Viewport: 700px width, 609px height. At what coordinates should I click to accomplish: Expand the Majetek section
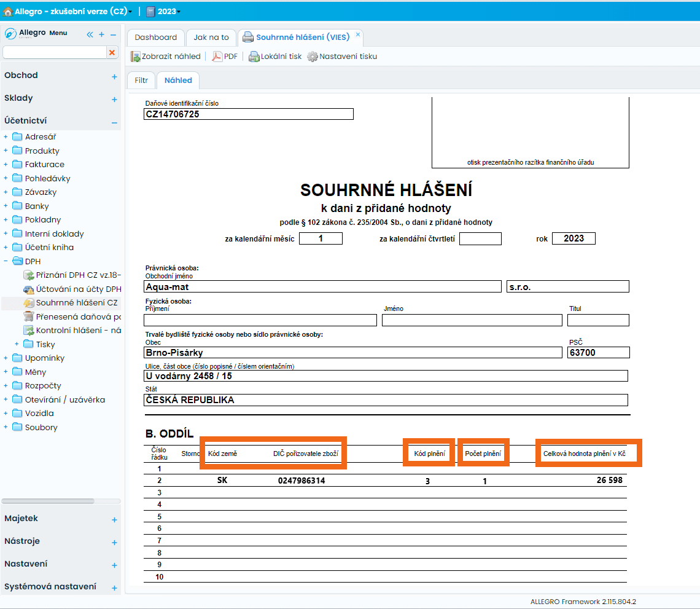click(x=114, y=520)
